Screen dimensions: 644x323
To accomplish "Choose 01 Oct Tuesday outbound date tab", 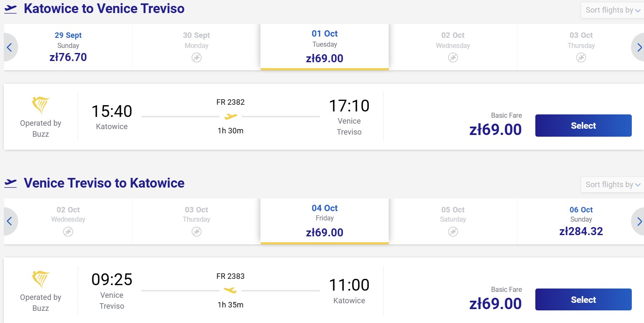I will 325,47.
